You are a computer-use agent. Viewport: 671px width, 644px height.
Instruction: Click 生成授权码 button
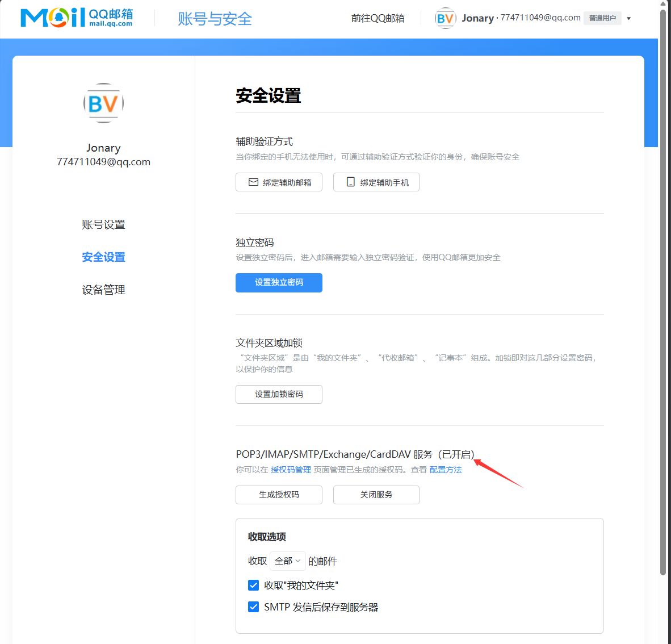(x=279, y=495)
